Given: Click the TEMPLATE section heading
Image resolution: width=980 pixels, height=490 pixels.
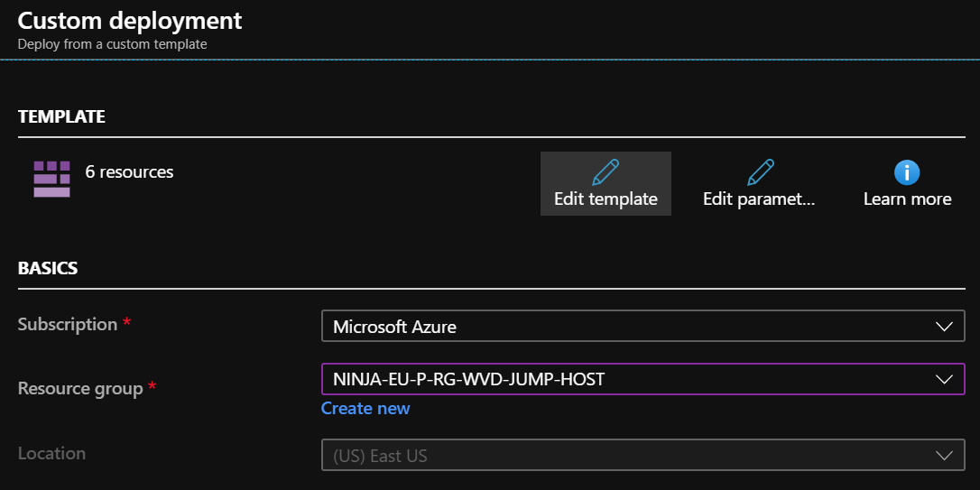Looking at the screenshot, I should pos(61,116).
